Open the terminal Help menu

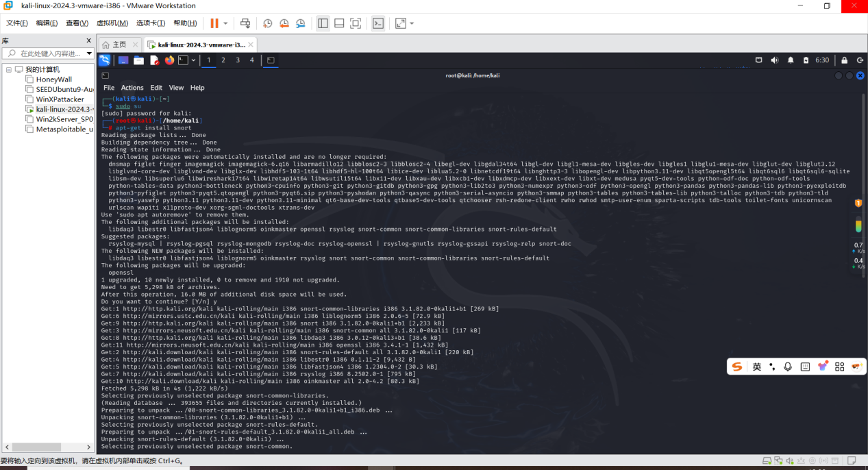(x=197, y=88)
